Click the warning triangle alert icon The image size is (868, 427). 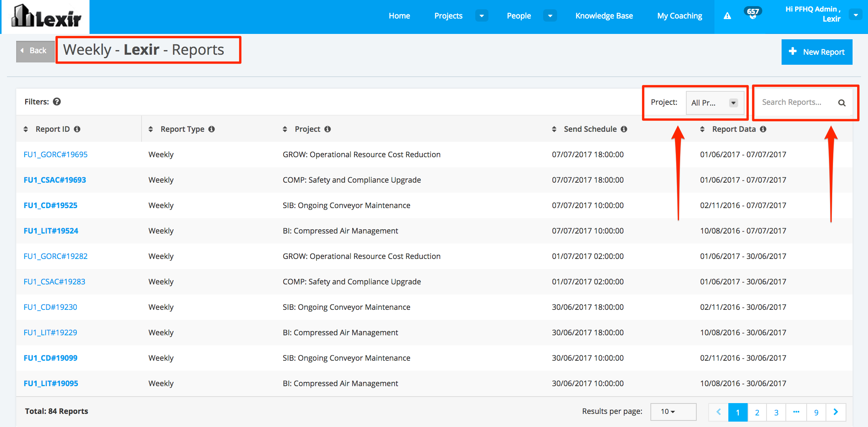tap(727, 16)
